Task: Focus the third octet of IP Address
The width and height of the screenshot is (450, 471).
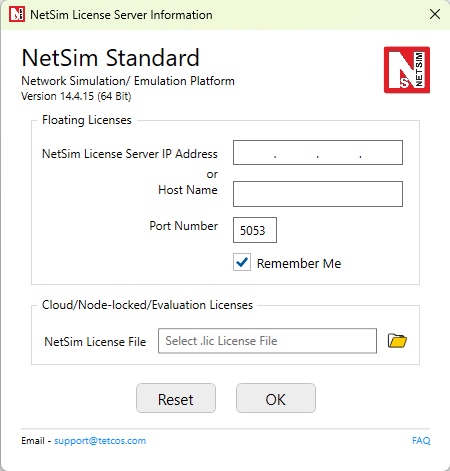Action: point(339,153)
